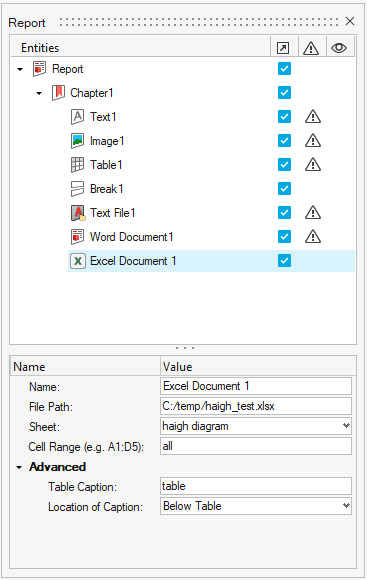Click the Excel Document 1 icon

pyautogui.click(x=78, y=261)
